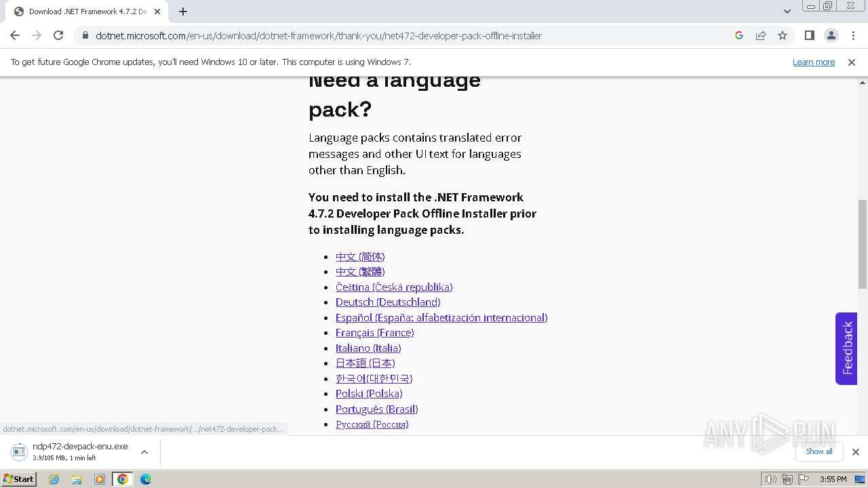Download Português (Brasil) language pack
Image resolution: width=868 pixels, height=488 pixels.
click(376, 409)
